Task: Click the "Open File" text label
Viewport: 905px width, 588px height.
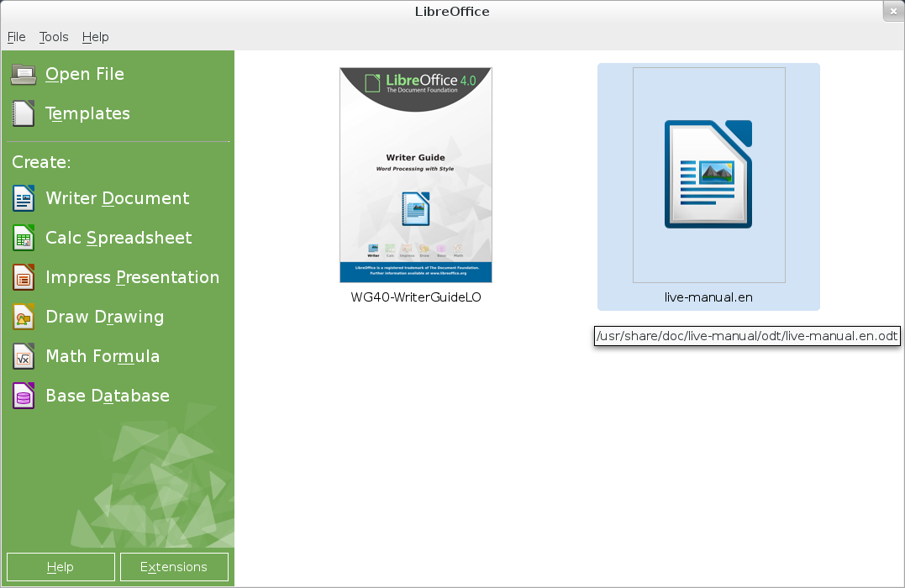Action: tap(85, 75)
